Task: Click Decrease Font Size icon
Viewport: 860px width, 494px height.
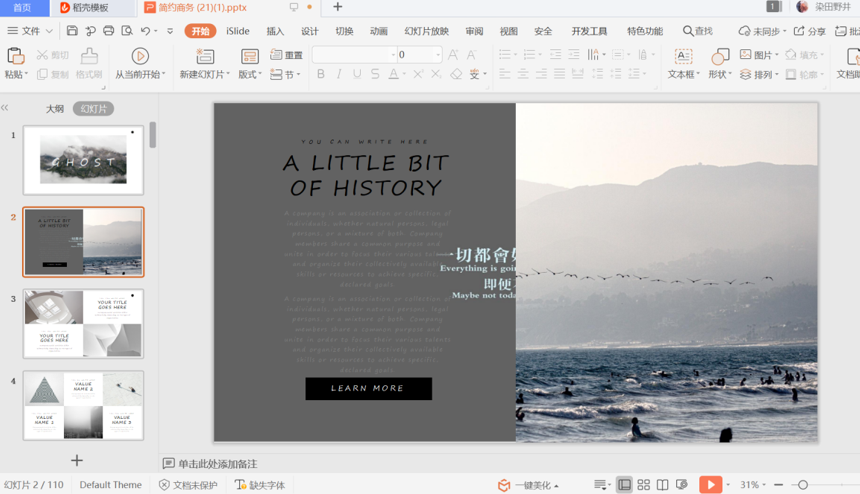Action: click(x=471, y=55)
